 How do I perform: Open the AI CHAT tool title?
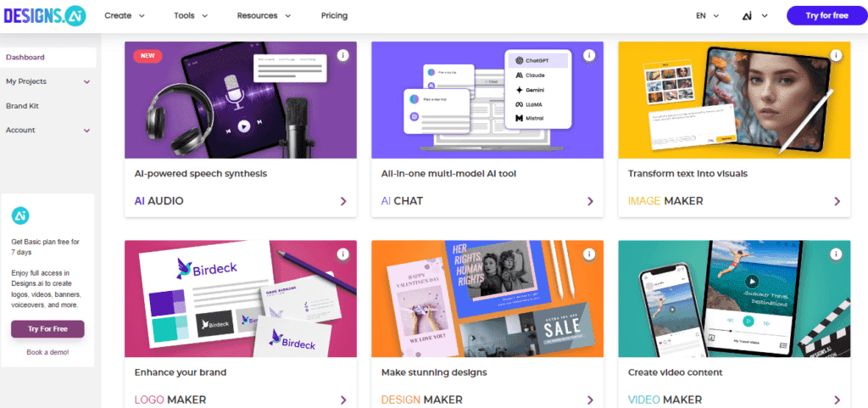[402, 201]
